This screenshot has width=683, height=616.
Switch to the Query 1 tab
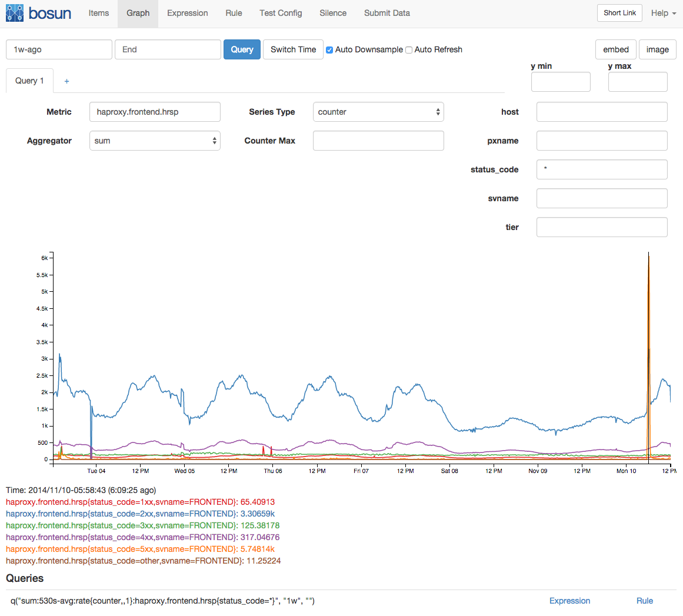tap(29, 81)
